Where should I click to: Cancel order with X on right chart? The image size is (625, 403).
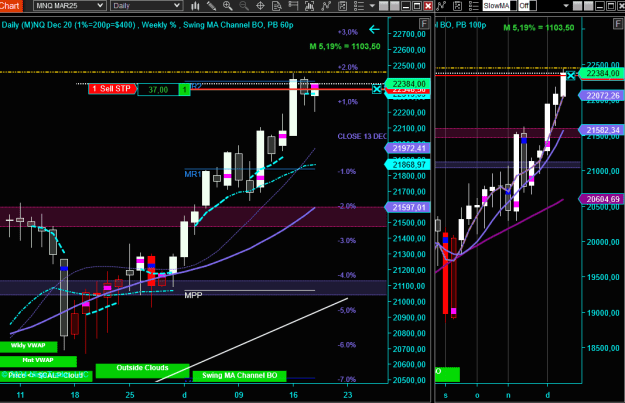[571, 75]
